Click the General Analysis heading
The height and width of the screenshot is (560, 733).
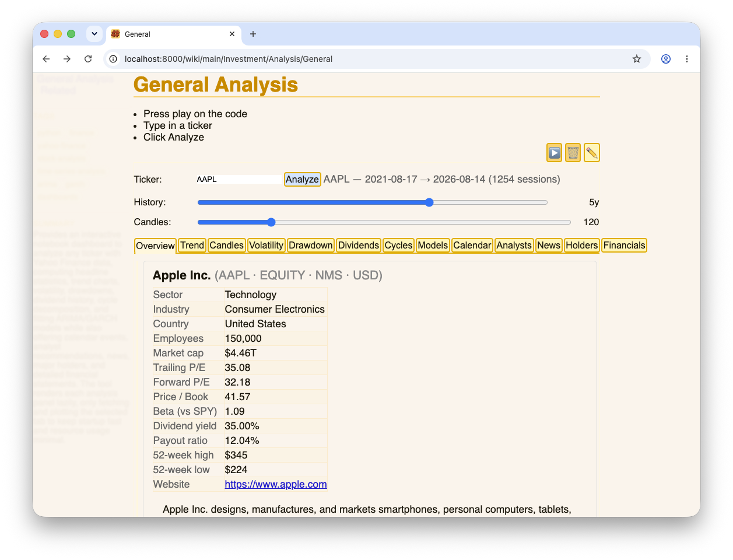pyautogui.click(x=216, y=85)
